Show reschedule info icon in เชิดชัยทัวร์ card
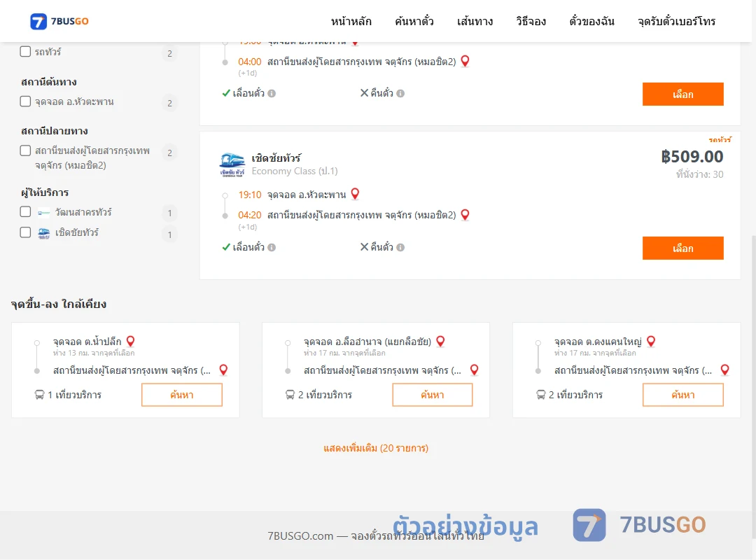The image size is (756, 560). [x=272, y=247]
